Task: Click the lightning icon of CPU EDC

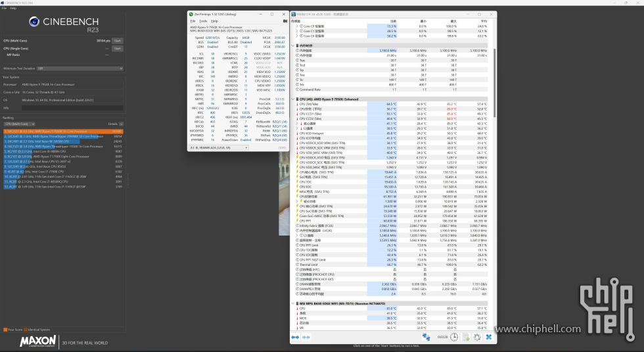Action: 297,187
